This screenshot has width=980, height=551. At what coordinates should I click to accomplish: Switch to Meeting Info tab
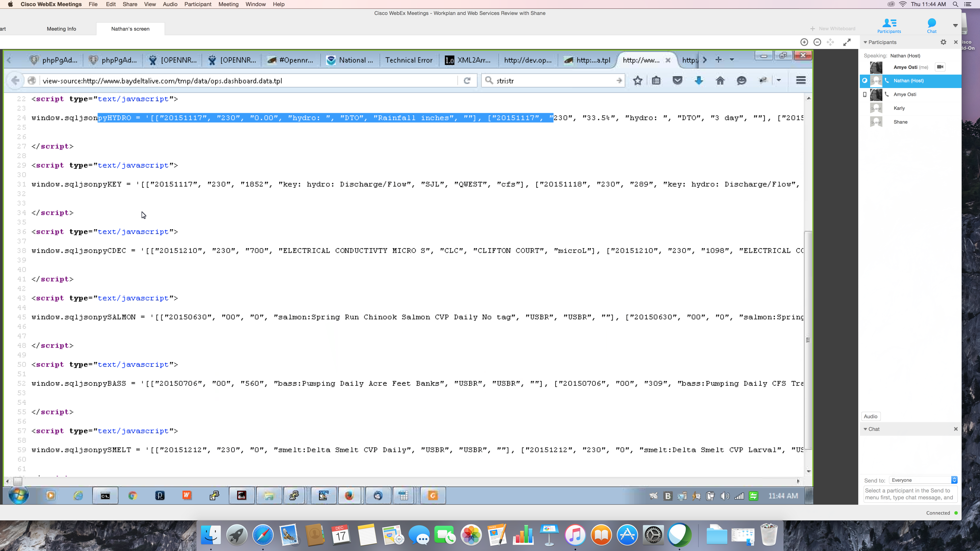tap(61, 29)
